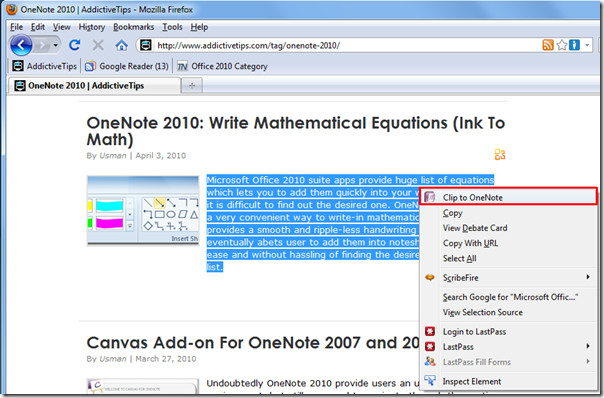Viewport: 604px width, 398px height.
Task: Click the RSS feed icon in address bar
Action: point(548,45)
